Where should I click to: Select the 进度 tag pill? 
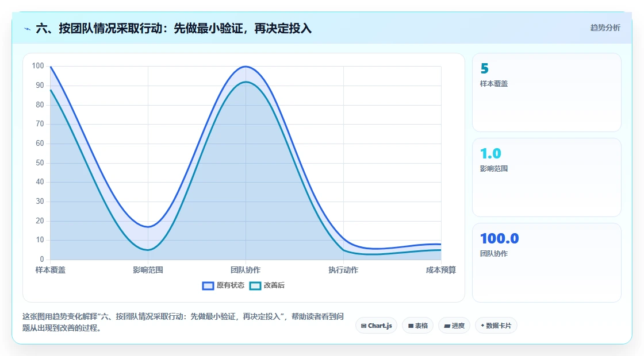tap(454, 326)
